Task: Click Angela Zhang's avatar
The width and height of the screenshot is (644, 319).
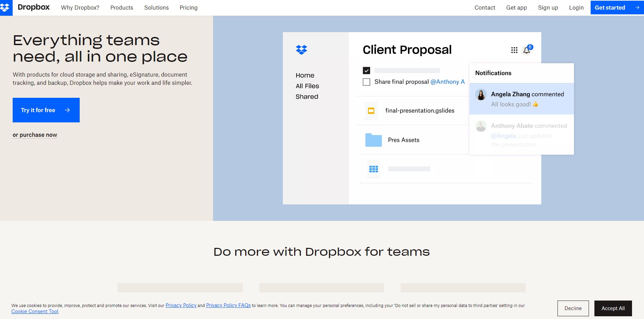Action: (481, 95)
